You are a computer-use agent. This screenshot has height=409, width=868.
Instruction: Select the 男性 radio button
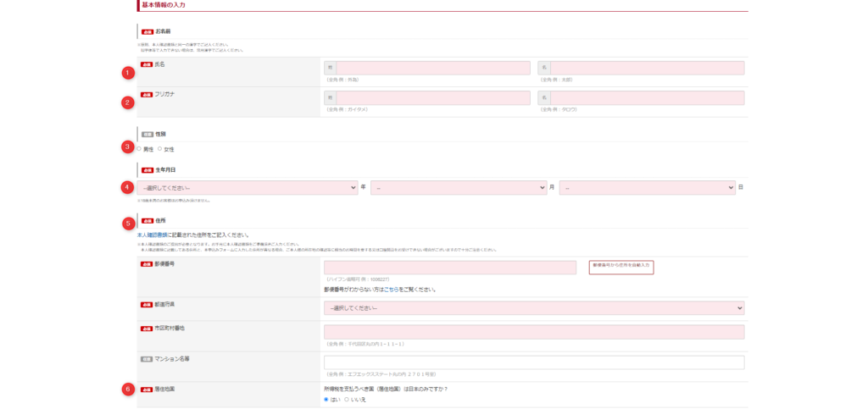click(x=139, y=149)
